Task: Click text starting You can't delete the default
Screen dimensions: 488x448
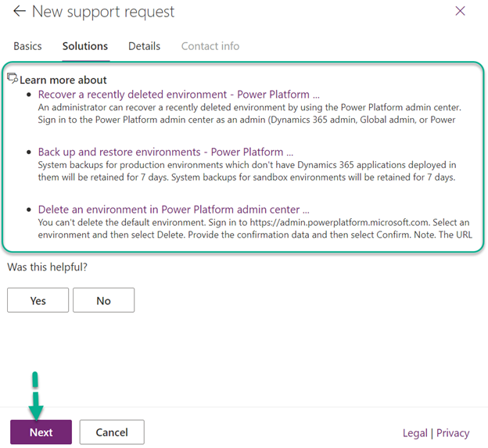Action: (255, 228)
